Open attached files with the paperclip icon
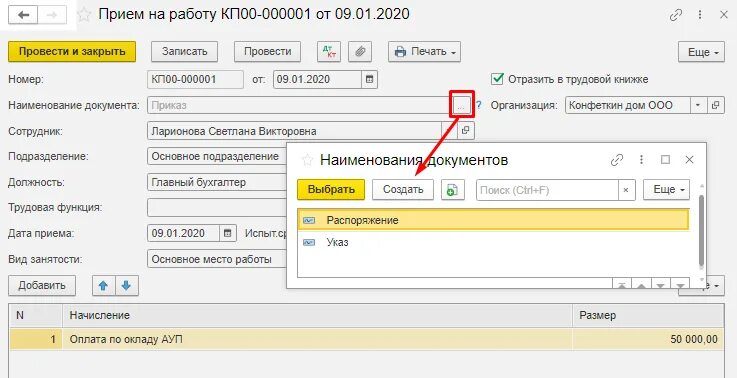 click(360, 52)
